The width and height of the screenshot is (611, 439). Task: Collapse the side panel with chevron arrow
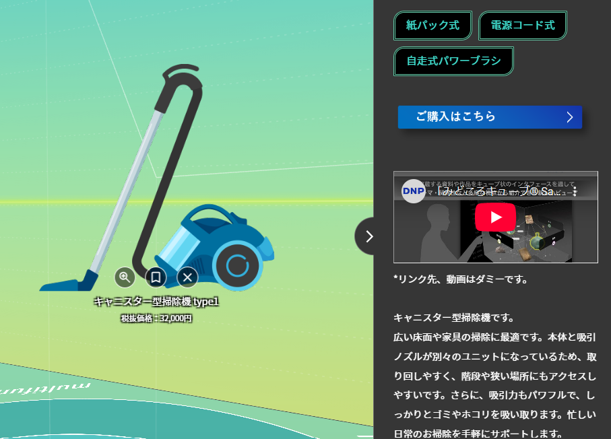click(367, 236)
